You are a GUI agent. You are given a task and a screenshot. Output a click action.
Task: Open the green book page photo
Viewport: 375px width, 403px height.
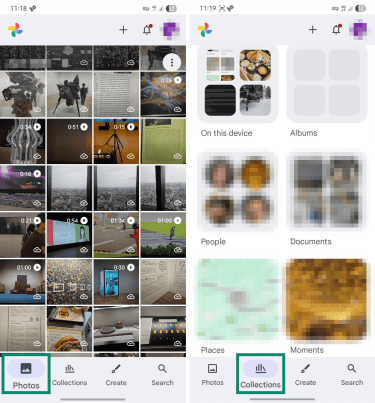(163, 141)
